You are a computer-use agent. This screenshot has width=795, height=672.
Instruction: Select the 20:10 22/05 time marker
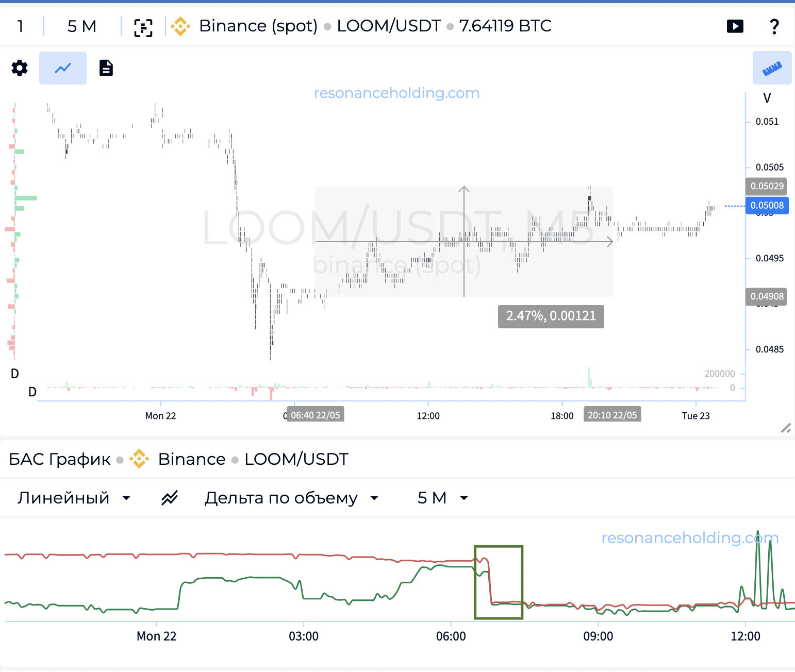coord(612,415)
